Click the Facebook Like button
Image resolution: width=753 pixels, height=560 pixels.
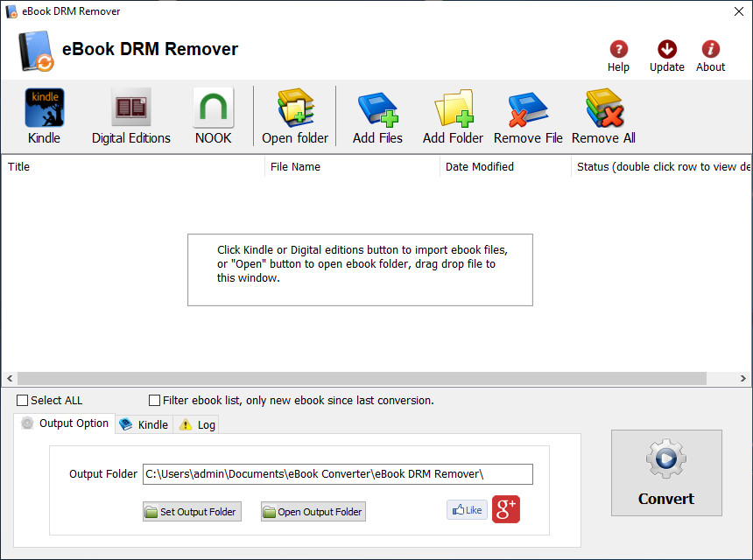(468, 509)
